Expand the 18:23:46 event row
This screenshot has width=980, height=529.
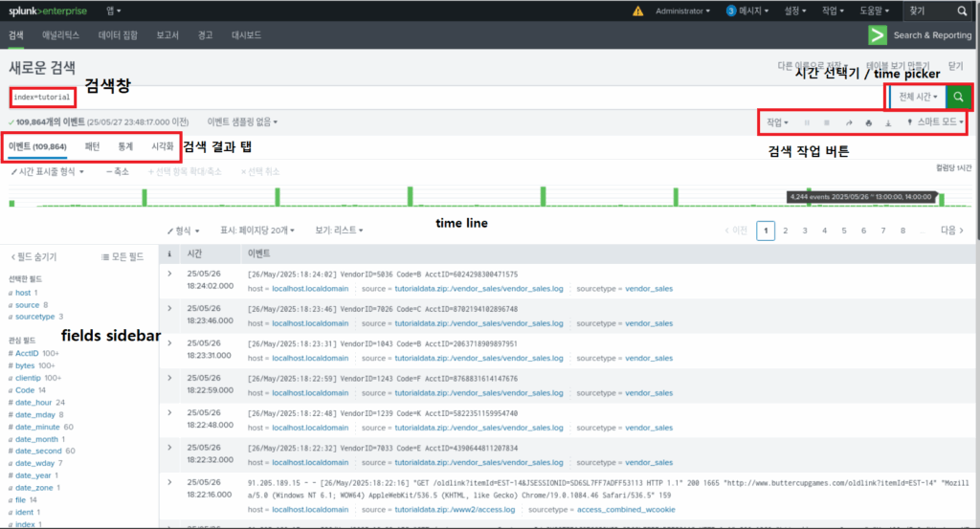point(169,309)
